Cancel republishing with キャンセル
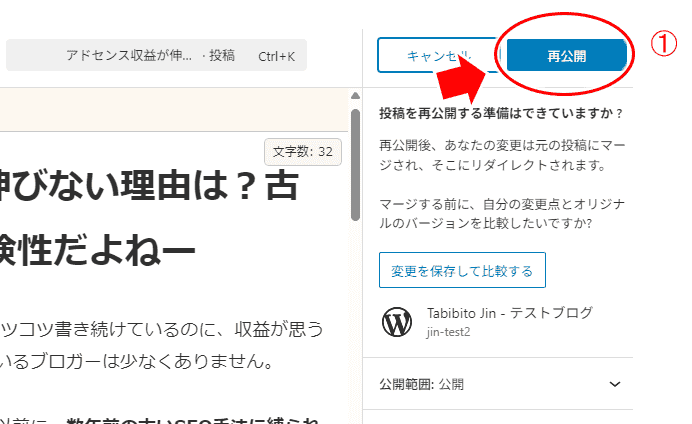Viewport: 692px width, 424px height. tap(437, 56)
